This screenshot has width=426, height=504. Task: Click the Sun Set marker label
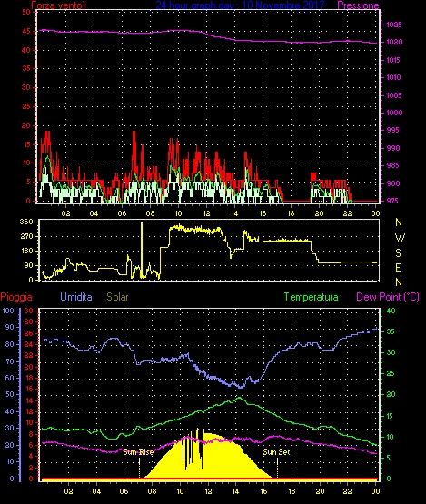point(276,452)
